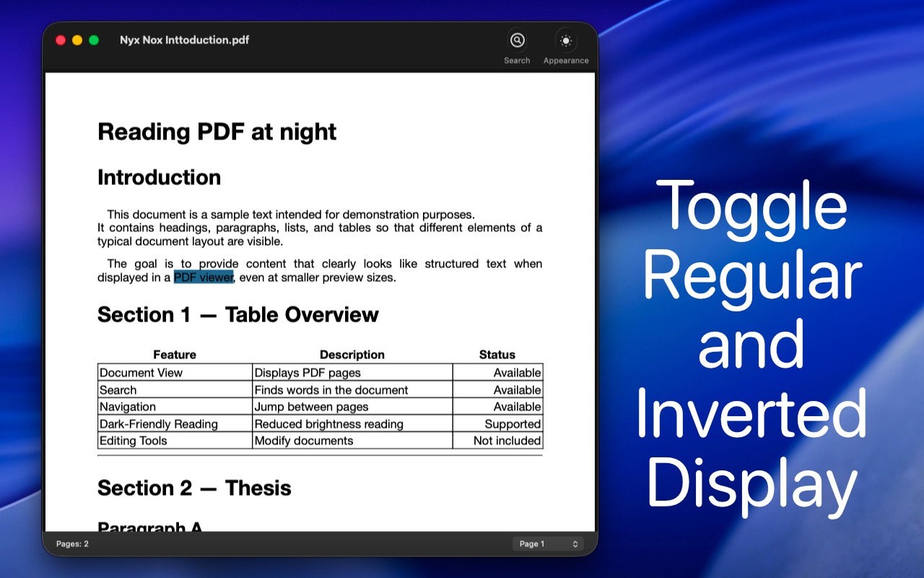Minimize the window with yellow button
The image size is (924, 578).
(x=77, y=40)
